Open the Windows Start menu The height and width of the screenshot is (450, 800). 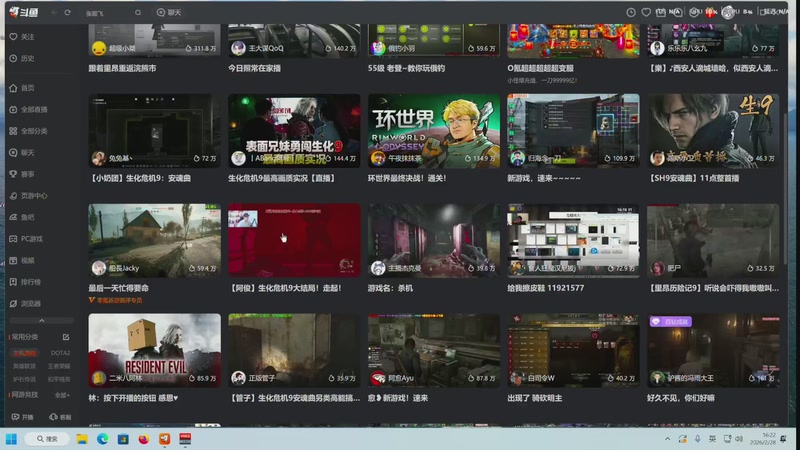pos(11,439)
